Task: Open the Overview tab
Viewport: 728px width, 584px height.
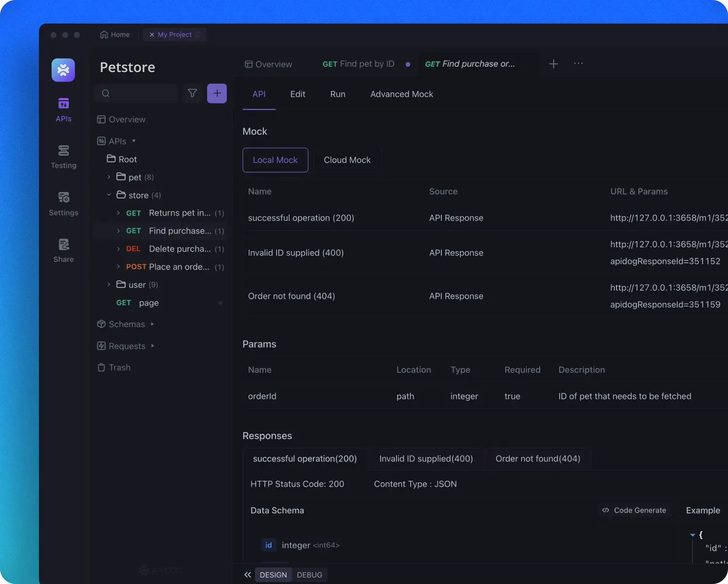Action: [269, 64]
